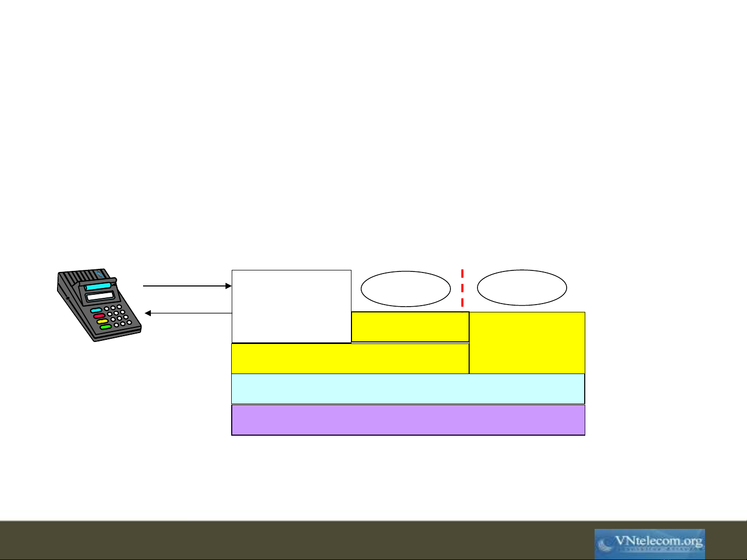
Task: Click the red dashed vertical divider line
Action: click(x=462, y=290)
